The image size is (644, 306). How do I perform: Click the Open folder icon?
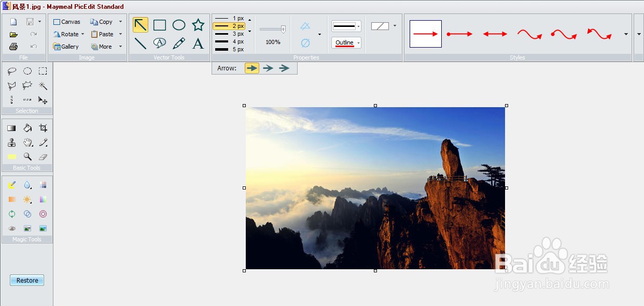pos(13,34)
